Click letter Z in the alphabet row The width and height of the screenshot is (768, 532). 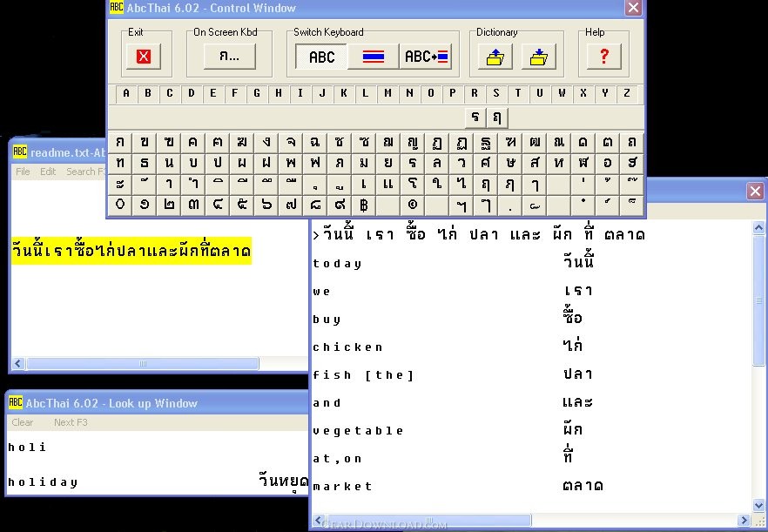click(x=626, y=93)
